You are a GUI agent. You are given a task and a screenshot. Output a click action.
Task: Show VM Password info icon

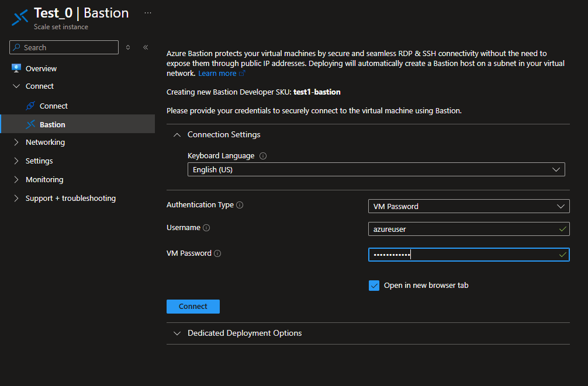pyautogui.click(x=217, y=253)
